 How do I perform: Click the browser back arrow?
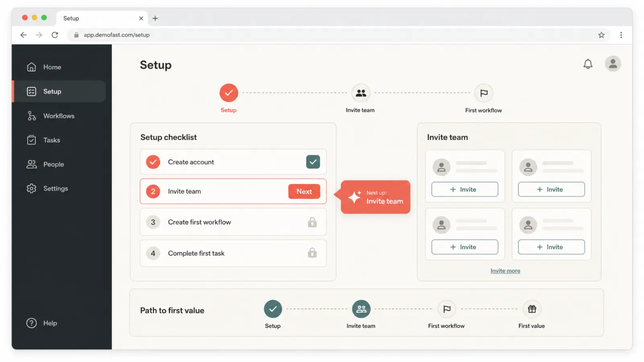[x=23, y=35]
